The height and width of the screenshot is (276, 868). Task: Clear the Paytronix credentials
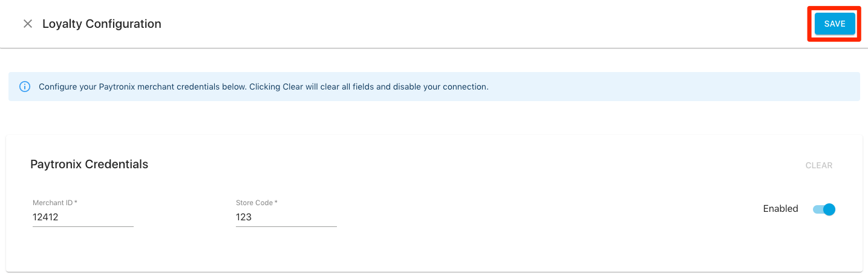tap(818, 165)
